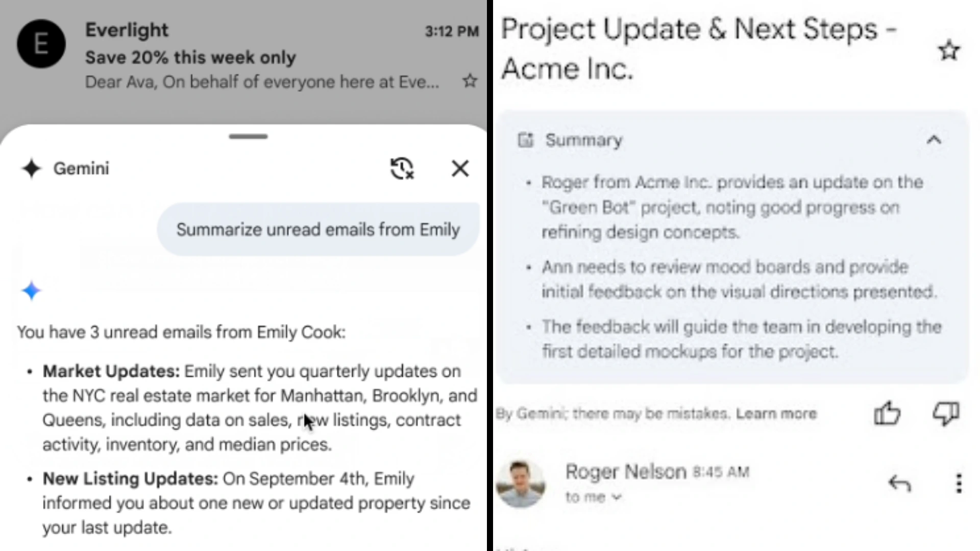
Task: Select the "Summarize unread emails from Emily" prompt
Action: [318, 230]
